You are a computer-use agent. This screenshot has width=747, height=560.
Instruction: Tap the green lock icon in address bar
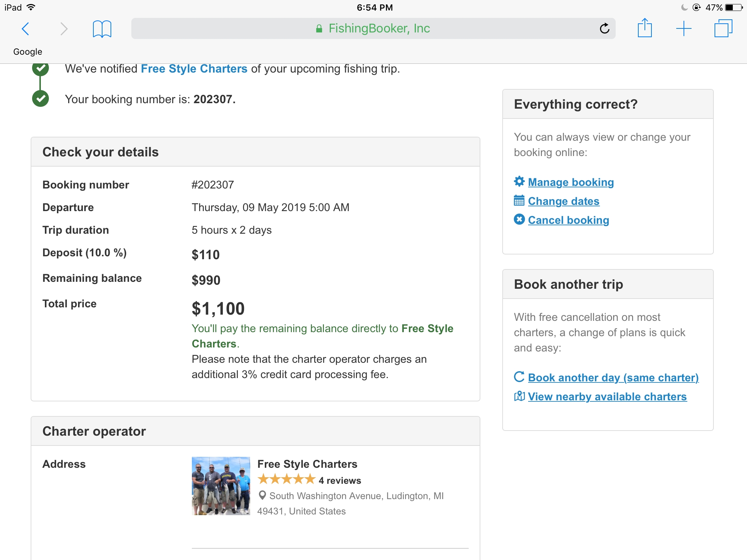[x=319, y=28]
